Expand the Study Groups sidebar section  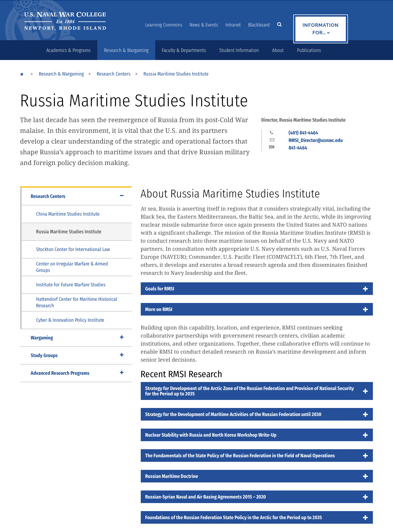point(76,355)
